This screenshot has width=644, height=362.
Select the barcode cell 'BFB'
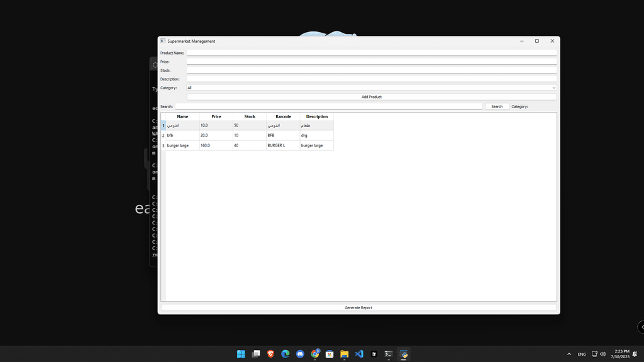283,136
